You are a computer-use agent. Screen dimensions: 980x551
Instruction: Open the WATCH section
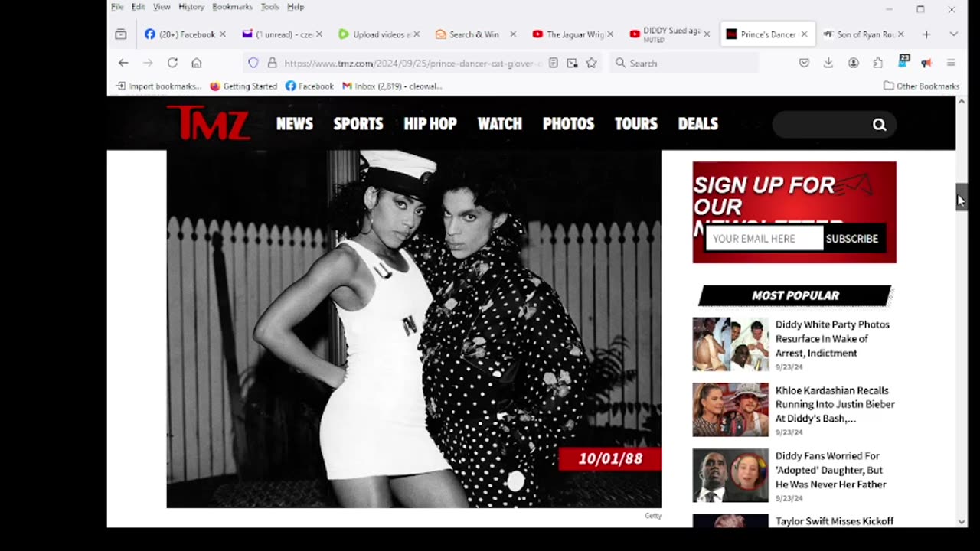coord(500,123)
